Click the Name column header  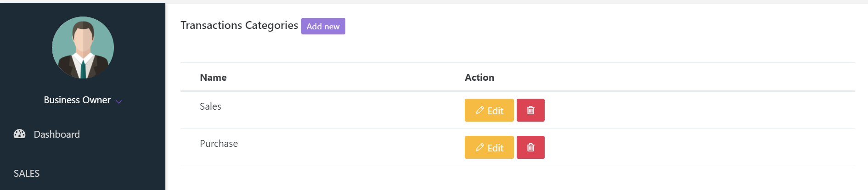click(x=213, y=78)
